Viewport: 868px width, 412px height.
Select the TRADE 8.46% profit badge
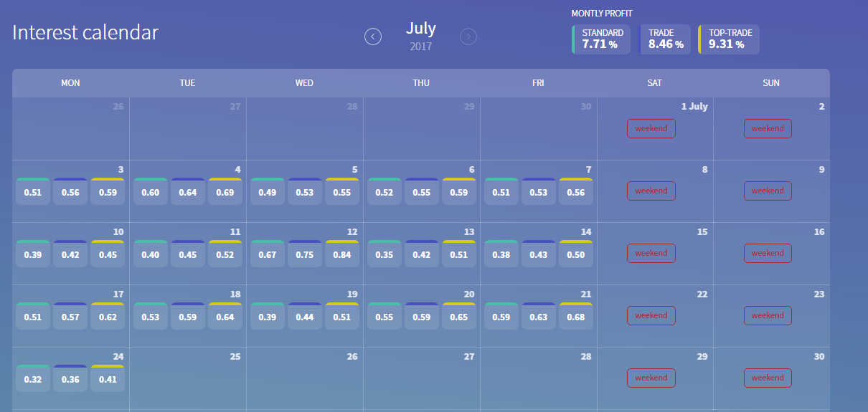[665, 39]
